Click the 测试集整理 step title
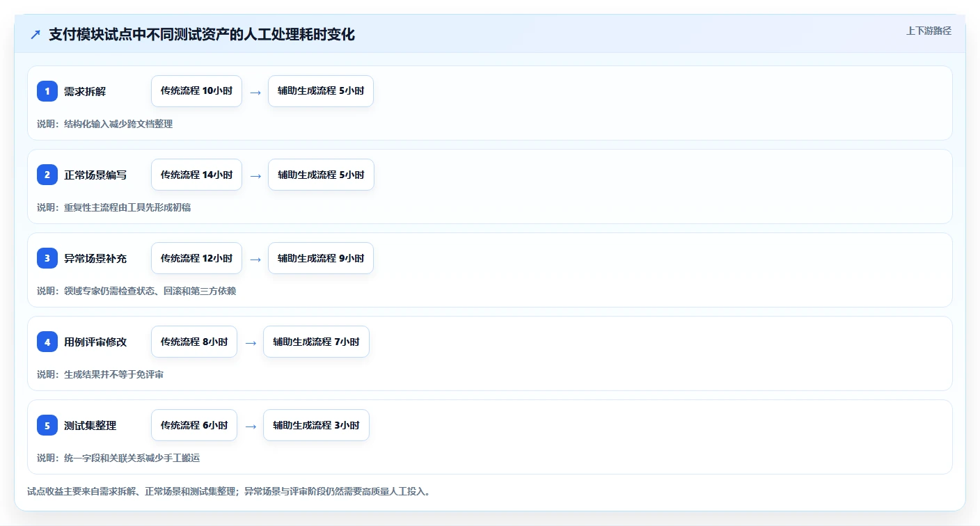Screen dimensions: 980x526 pyautogui.click(x=90, y=425)
